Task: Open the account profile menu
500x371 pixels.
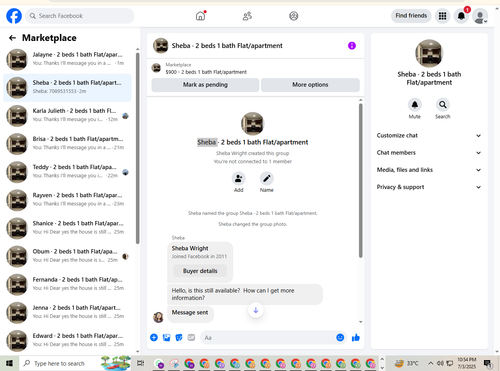Action: pyautogui.click(x=480, y=16)
